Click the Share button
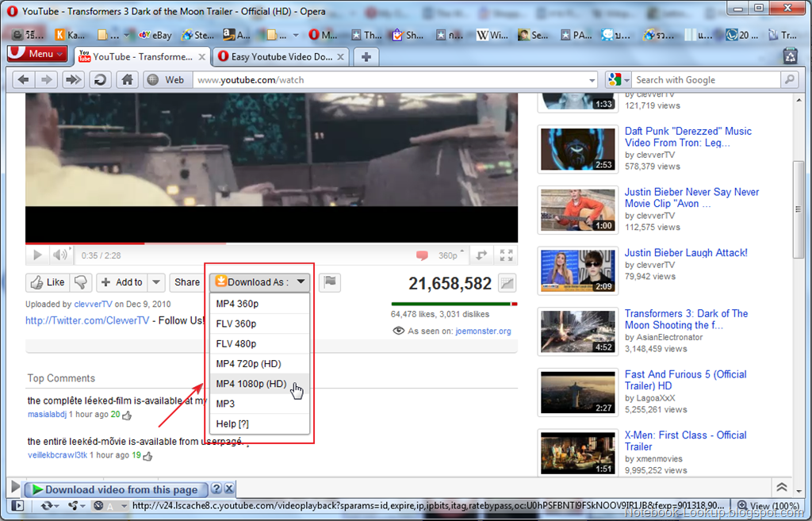This screenshot has width=812, height=521. pos(186,282)
